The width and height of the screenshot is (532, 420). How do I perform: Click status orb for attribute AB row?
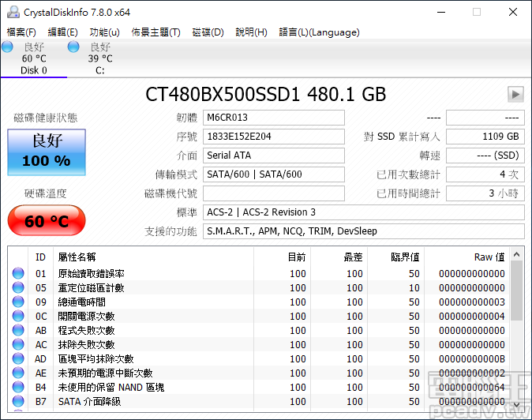click(18, 331)
